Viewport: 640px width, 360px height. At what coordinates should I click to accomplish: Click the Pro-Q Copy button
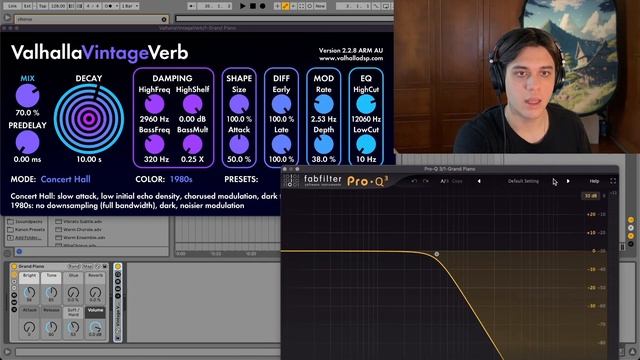coord(457,181)
